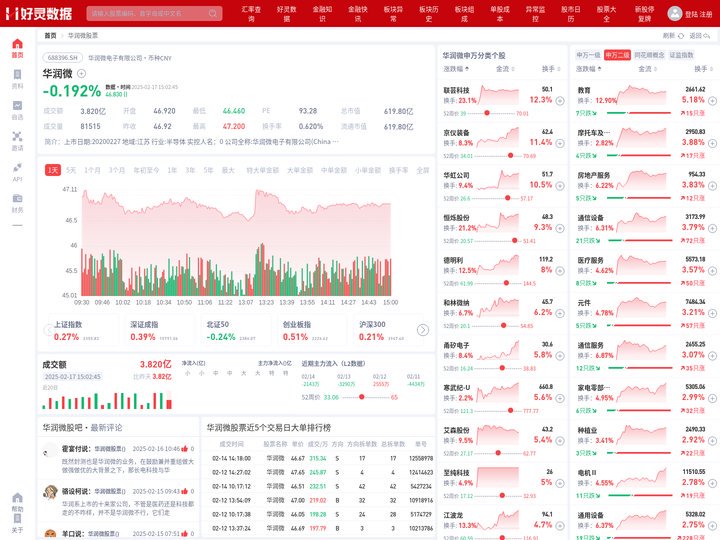
Task: Click the previous arrow beside 上证指数
Action: point(49,330)
